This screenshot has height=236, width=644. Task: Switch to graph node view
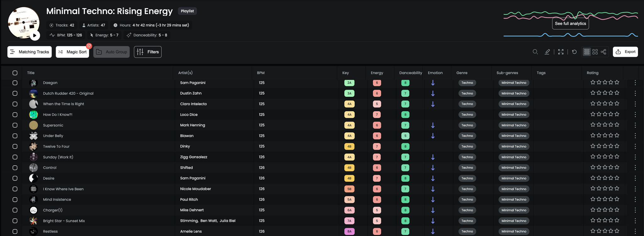603,52
